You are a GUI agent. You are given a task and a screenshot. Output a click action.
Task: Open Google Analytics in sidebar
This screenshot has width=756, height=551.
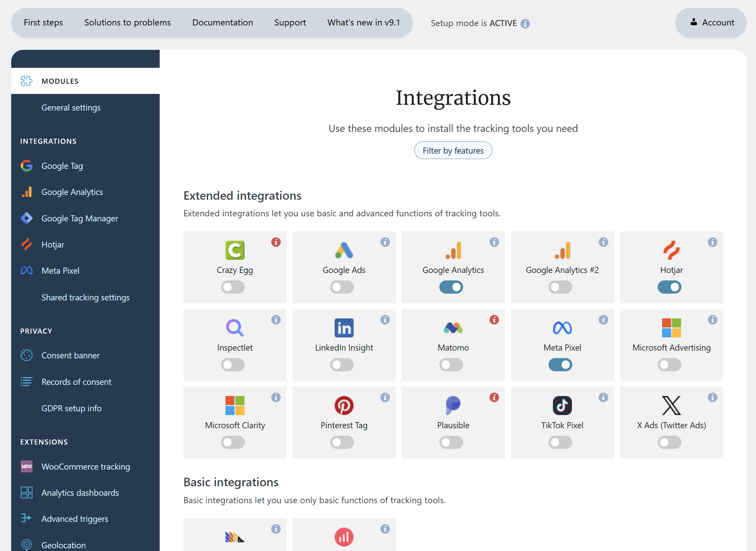pyautogui.click(x=72, y=192)
